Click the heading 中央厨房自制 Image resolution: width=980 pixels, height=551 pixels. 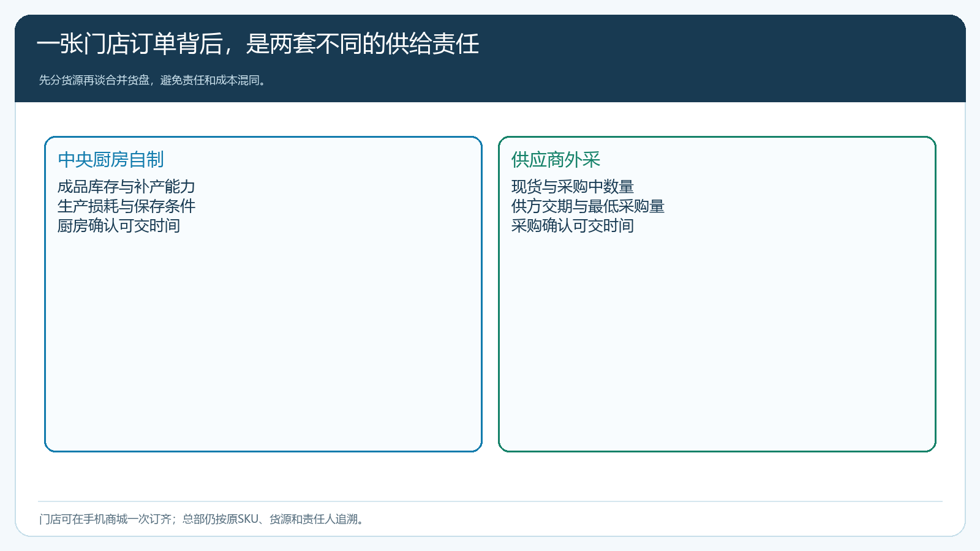click(111, 160)
